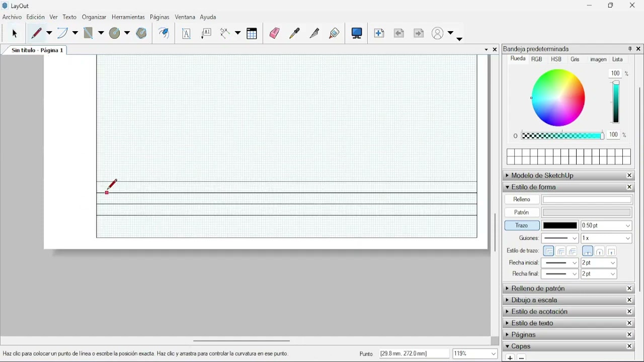
Task: Pick the Dimension tool
Action: tap(225, 34)
